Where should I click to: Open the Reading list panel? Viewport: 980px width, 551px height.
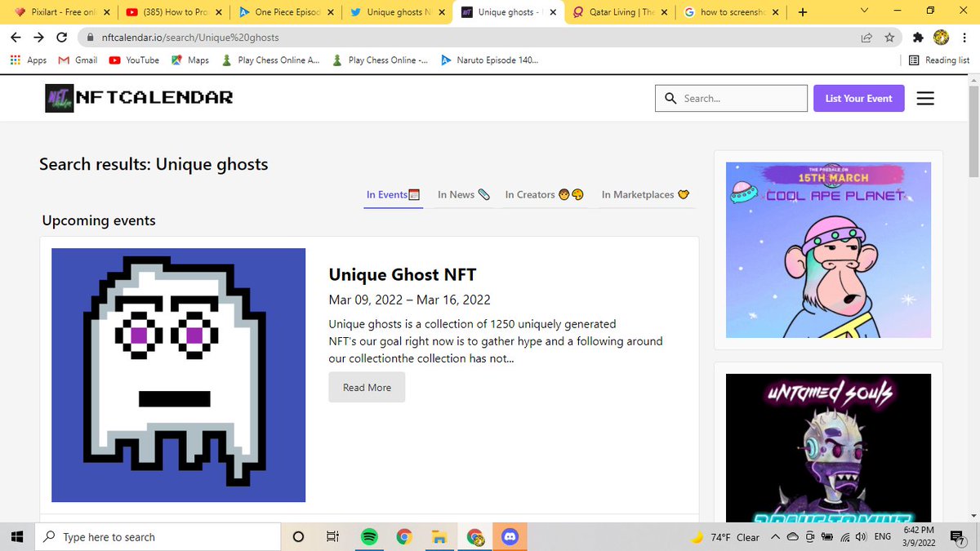939,60
